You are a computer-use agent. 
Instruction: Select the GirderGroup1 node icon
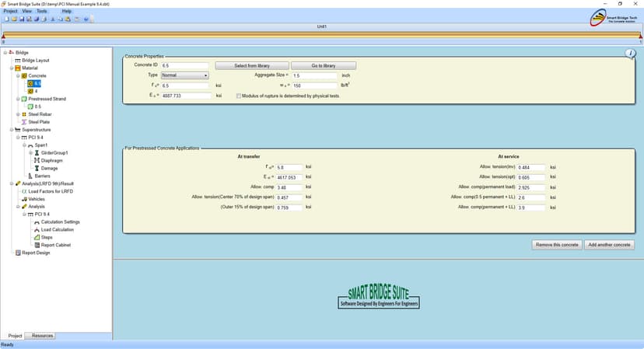tap(37, 153)
